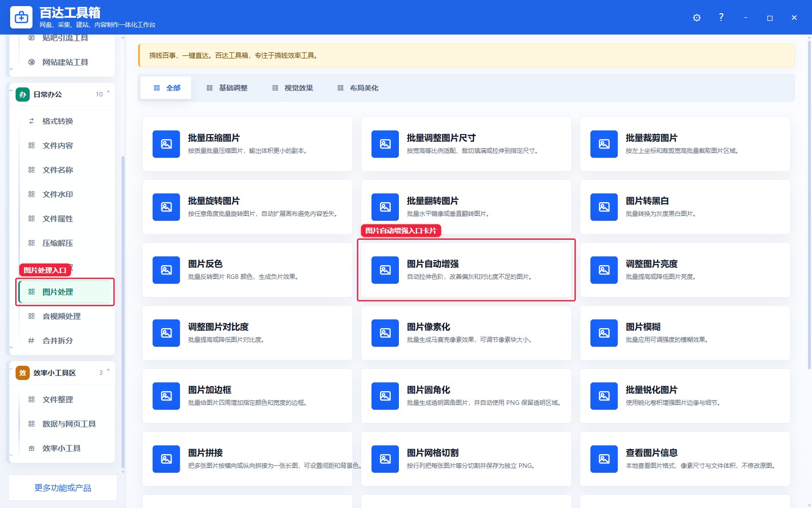
Task: Open 格式转换 in the sidebar
Action: point(65,121)
